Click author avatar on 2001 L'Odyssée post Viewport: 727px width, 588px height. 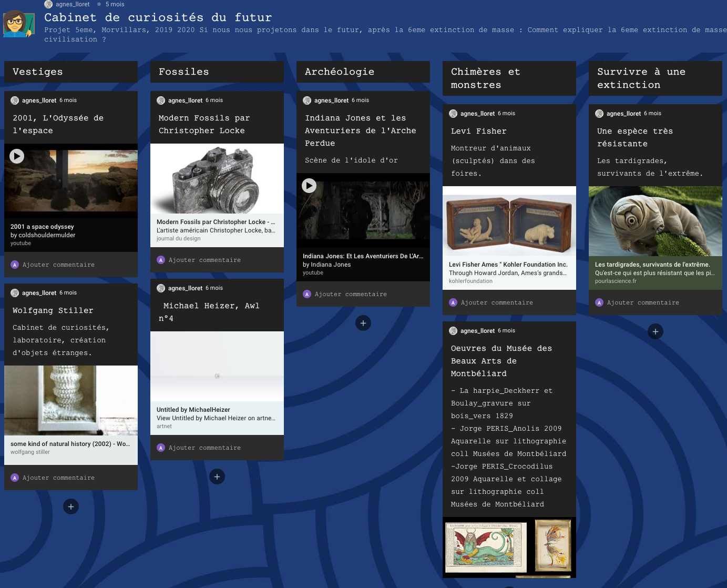click(15, 100)
